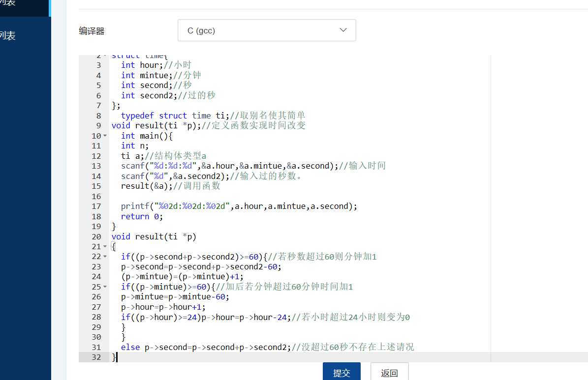Collapse the code fold arrow at line 22
Screen dimensions: 588x380
[x=105, y=257]
